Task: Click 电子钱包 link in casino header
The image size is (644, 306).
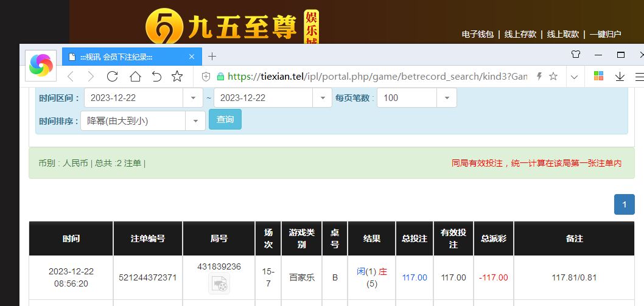Action: coord(477,35)
